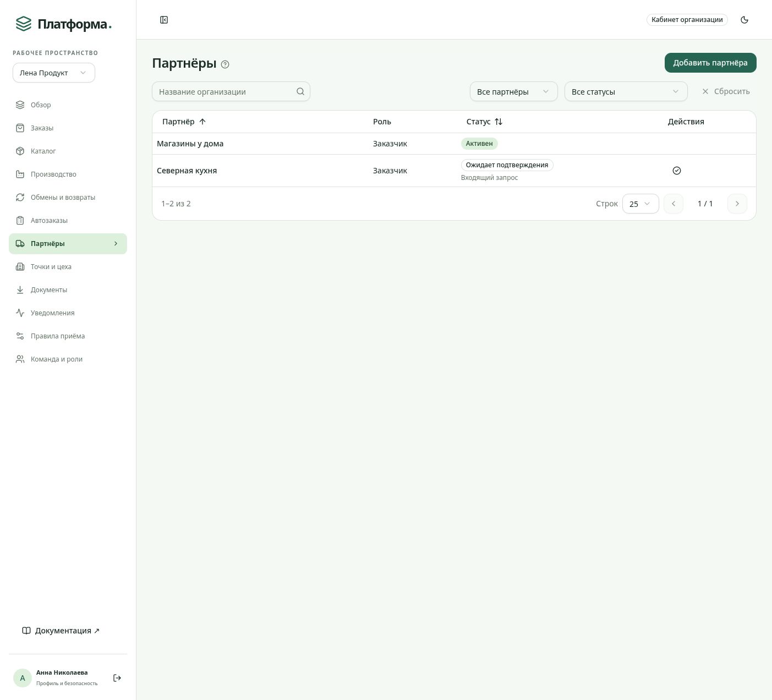Screen dimensions: 772x700
Task: Open the Все партнёры filter dropdown
Action: [x=514, y=91]
